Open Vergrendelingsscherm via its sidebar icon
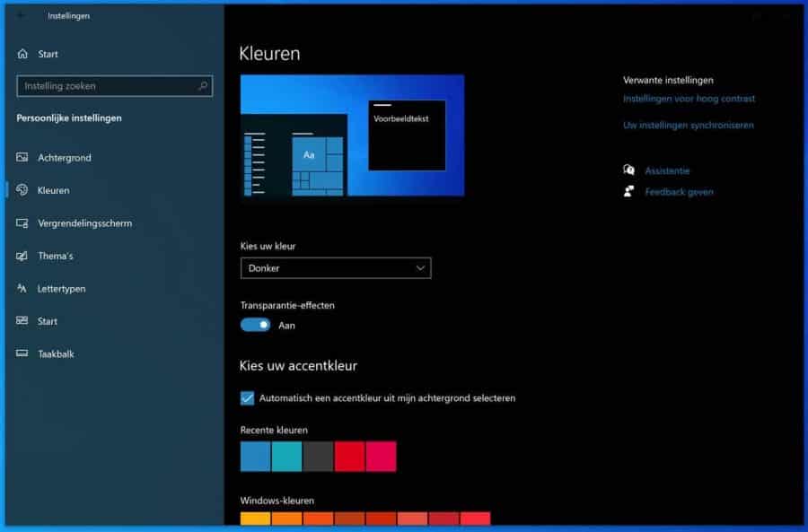Viewport: 808px width, 532px height. [x=22, y=222]
